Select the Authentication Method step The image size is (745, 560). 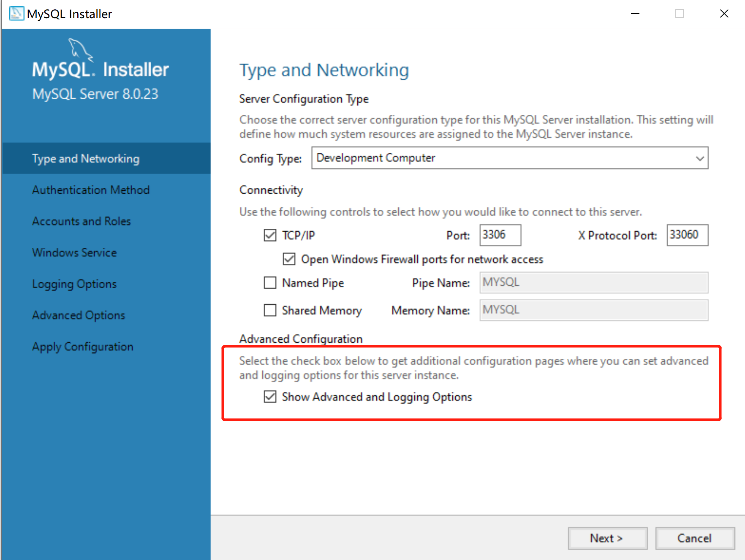coord(91,190)
